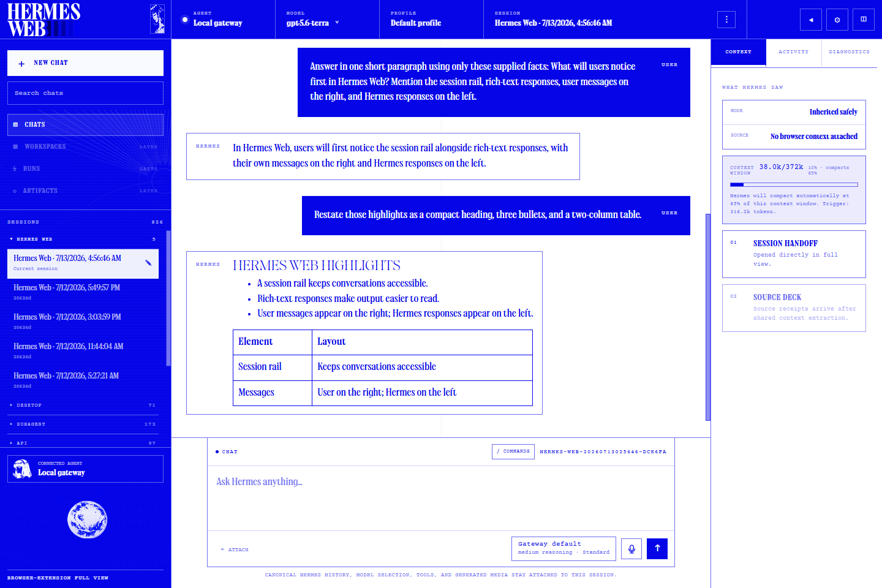The height and width of the screenshot is (588, 882).
Task: Click the pencil rename icon on current session
Action: point(148,263)
